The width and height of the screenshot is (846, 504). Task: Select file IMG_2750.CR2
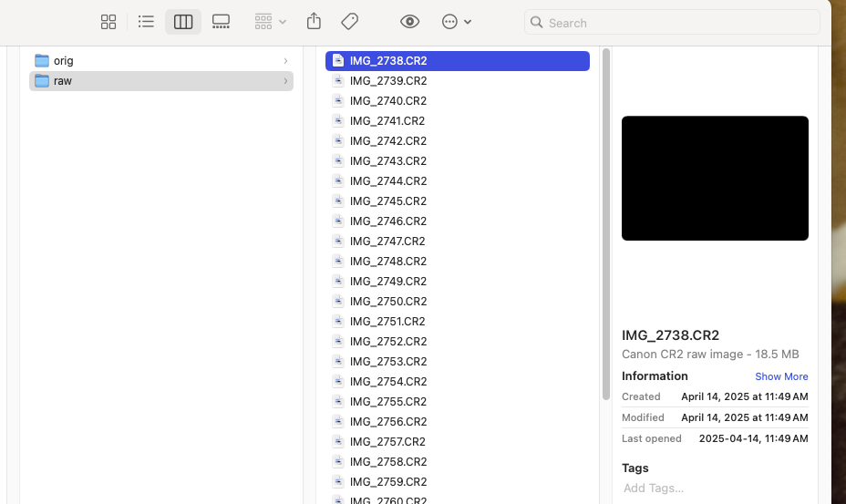457,301
